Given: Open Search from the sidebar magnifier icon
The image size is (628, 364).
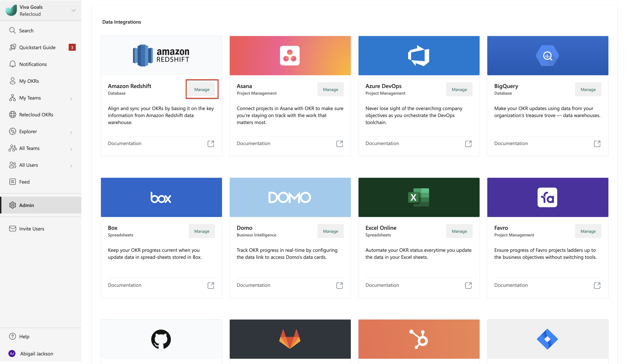Looking at the screenshot, I should [x=12, y=30].
